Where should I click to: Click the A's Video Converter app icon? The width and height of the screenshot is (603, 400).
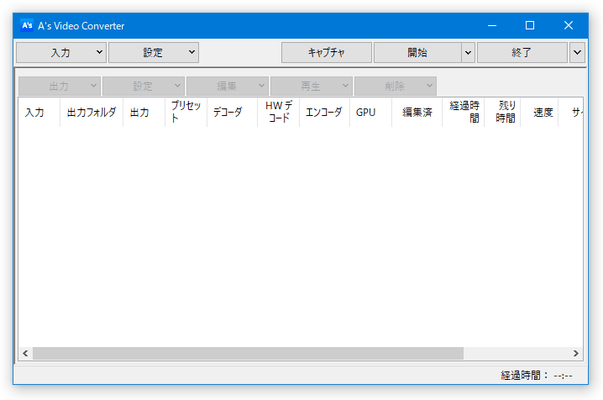[x=27, y=26]
